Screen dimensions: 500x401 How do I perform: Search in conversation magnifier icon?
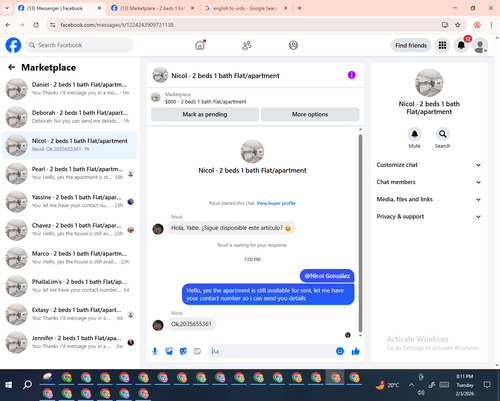(443, 134)
